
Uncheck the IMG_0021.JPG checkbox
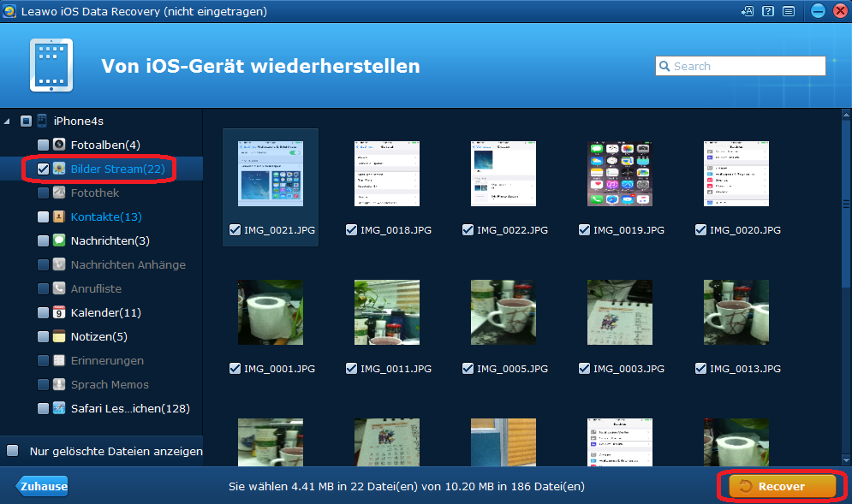[x=235, y=229]
